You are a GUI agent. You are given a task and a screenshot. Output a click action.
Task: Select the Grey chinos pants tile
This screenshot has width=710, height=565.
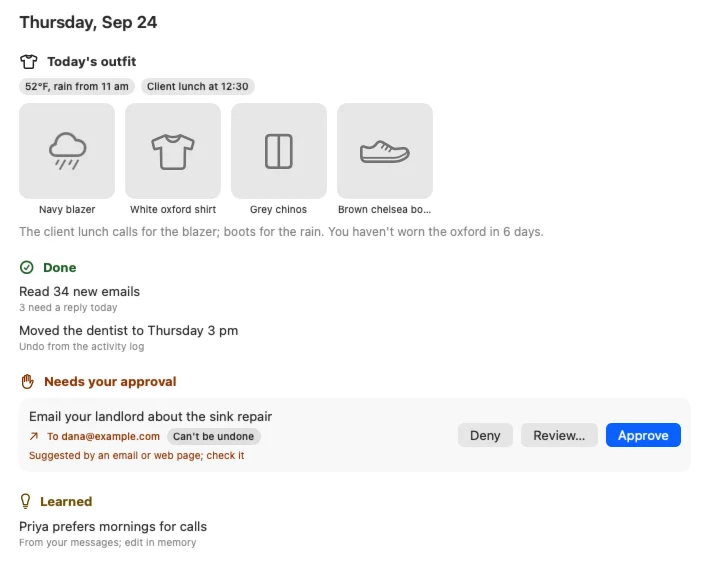[279, 151]
